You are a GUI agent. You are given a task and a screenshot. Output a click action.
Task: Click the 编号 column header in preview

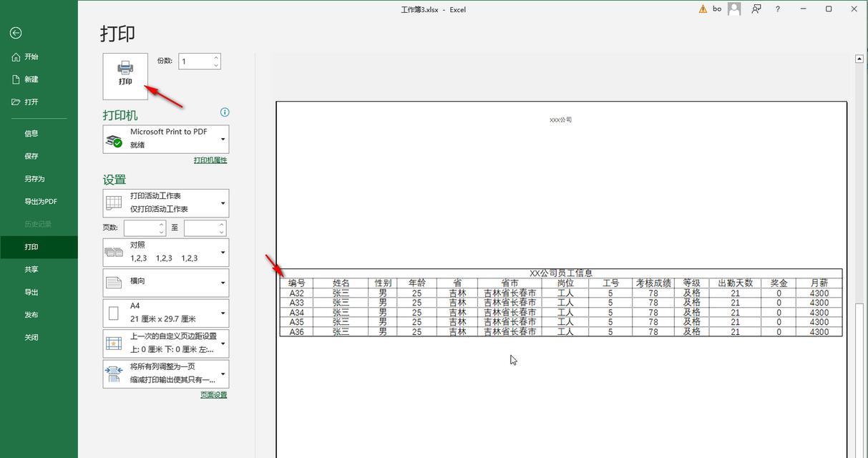(296, 283)
